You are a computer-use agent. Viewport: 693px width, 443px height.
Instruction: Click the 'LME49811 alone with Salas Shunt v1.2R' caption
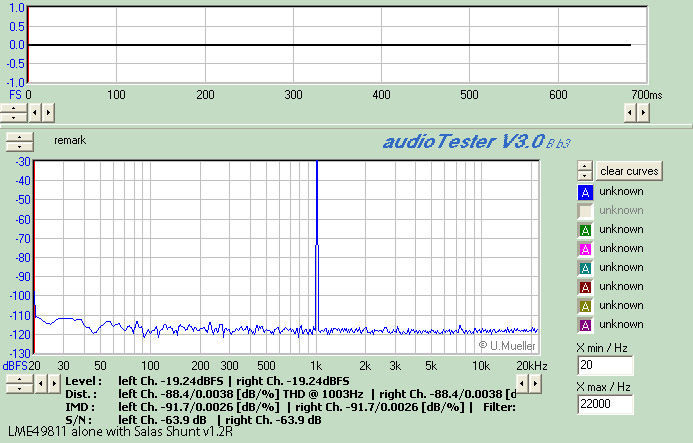(120, 432)
